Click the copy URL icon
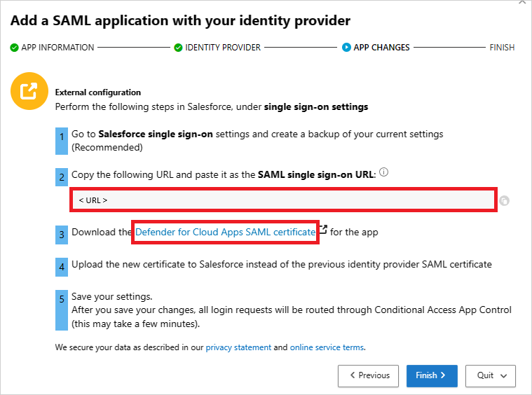 (x=505, y=201)
